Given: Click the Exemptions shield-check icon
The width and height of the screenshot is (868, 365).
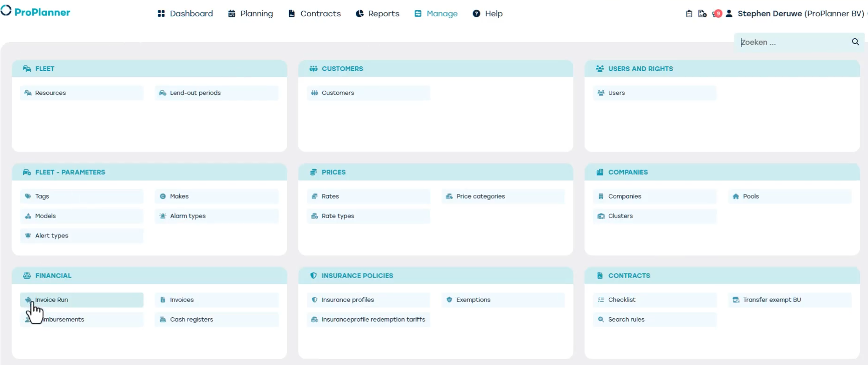Looking at the screenshot, I should [449, 300].
